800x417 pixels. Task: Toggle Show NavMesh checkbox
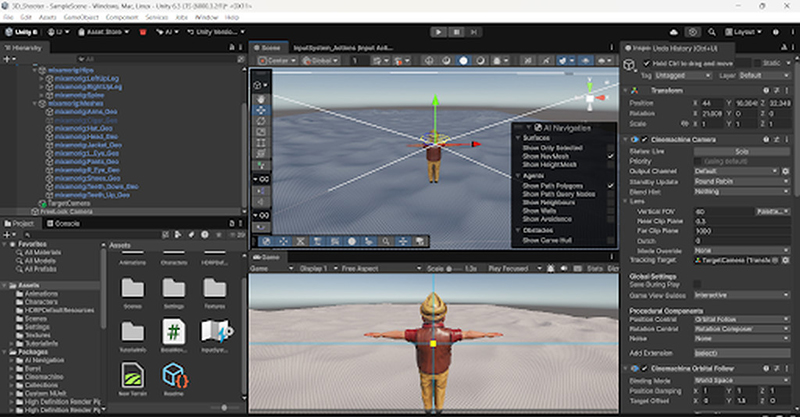[611, 156]
